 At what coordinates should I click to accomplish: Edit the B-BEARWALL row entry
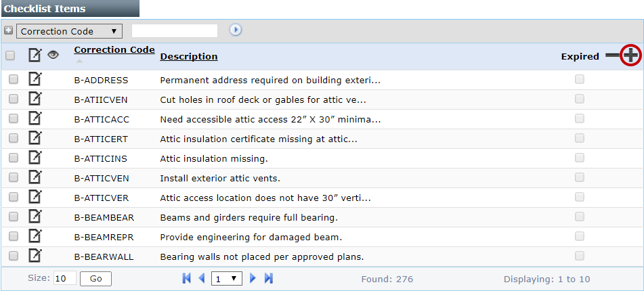tap(35, 256)
